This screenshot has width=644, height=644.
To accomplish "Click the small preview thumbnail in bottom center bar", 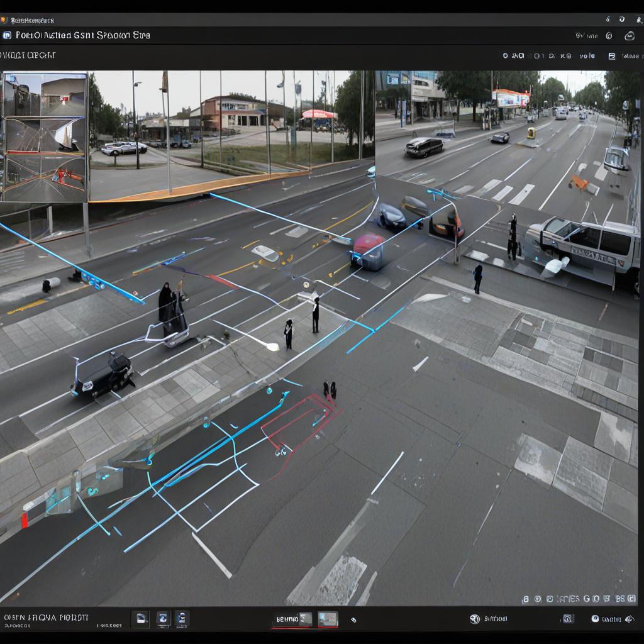I will click(x=327, y=619).
